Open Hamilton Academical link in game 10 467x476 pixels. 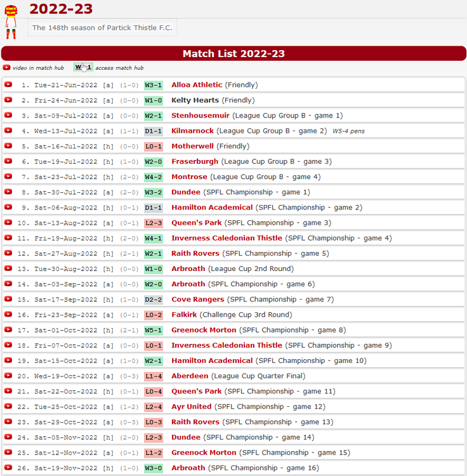[x=212, y=360]
